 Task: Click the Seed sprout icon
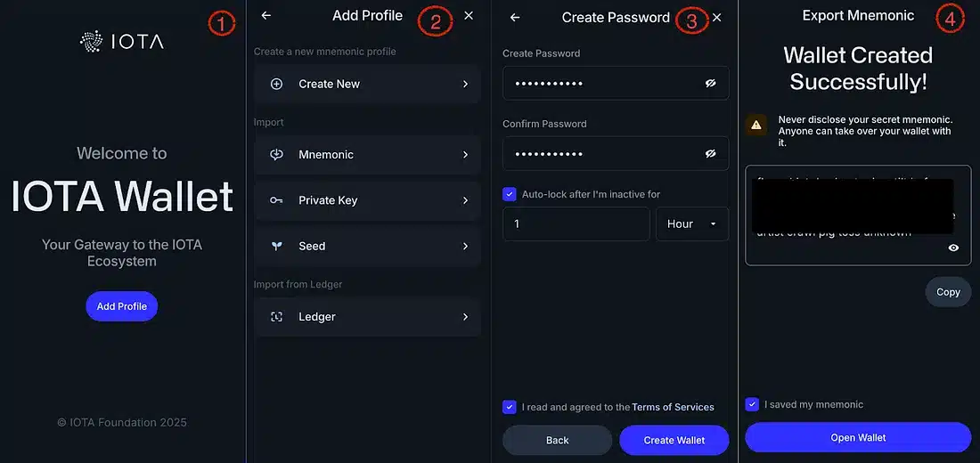[276, 246]
